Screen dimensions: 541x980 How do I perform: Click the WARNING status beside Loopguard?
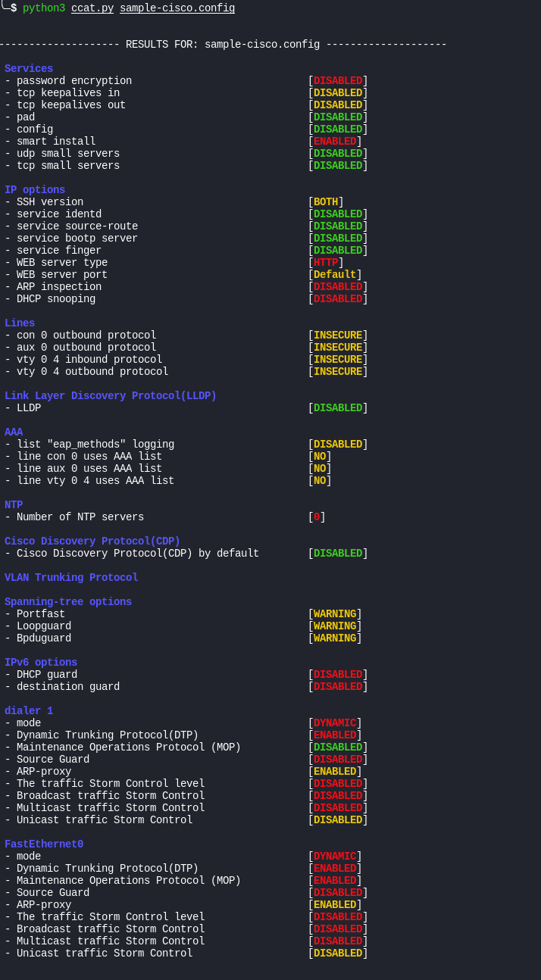(x=335, y=626)
